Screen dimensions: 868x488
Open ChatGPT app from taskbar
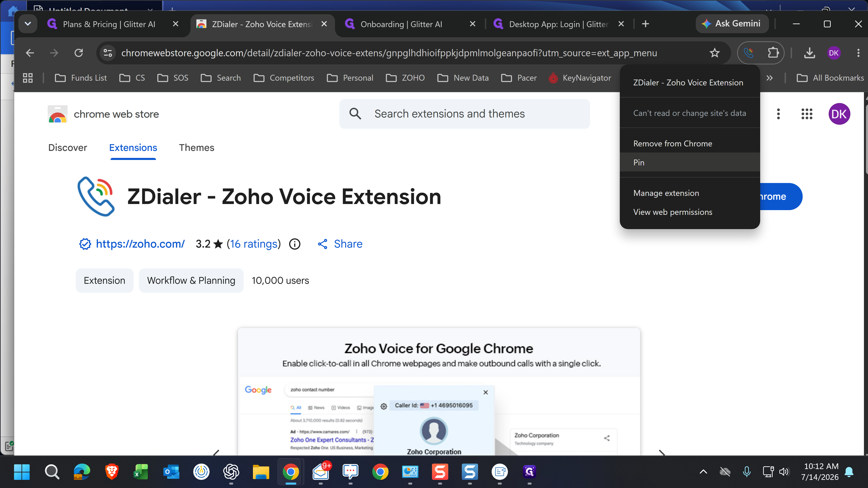pos(231,472)
